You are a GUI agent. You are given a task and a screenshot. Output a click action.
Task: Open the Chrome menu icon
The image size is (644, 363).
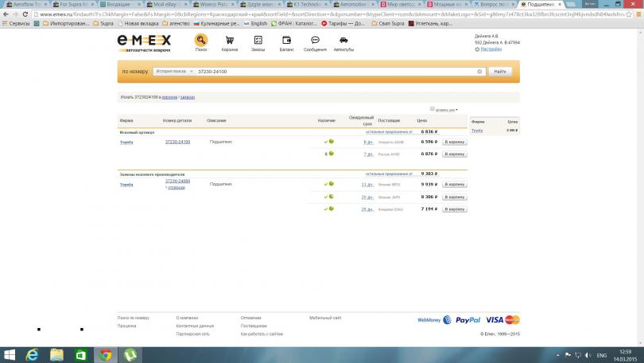[x=638, y=14]
